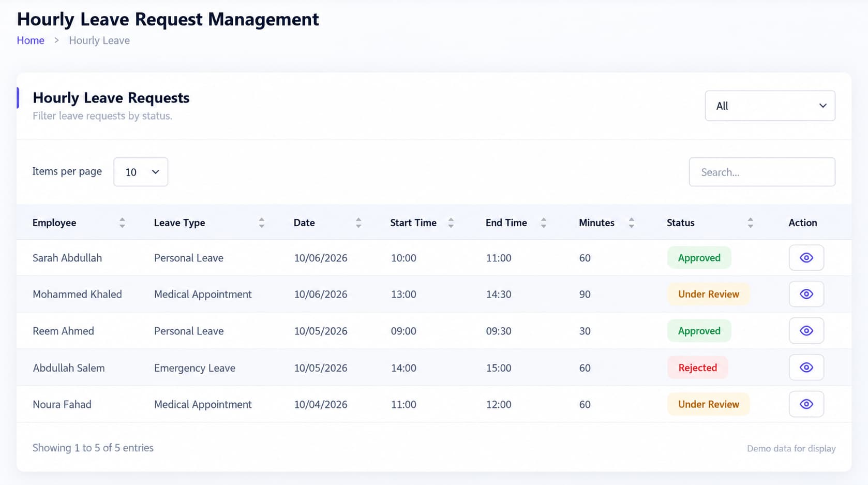Sort requests by Date column
This screenshot has width=868, height=485.
pos(358,223)
